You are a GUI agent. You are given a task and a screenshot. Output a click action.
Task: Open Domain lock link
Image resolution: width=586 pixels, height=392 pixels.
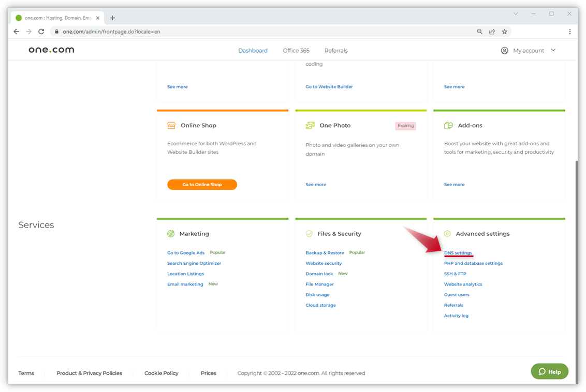319,274
